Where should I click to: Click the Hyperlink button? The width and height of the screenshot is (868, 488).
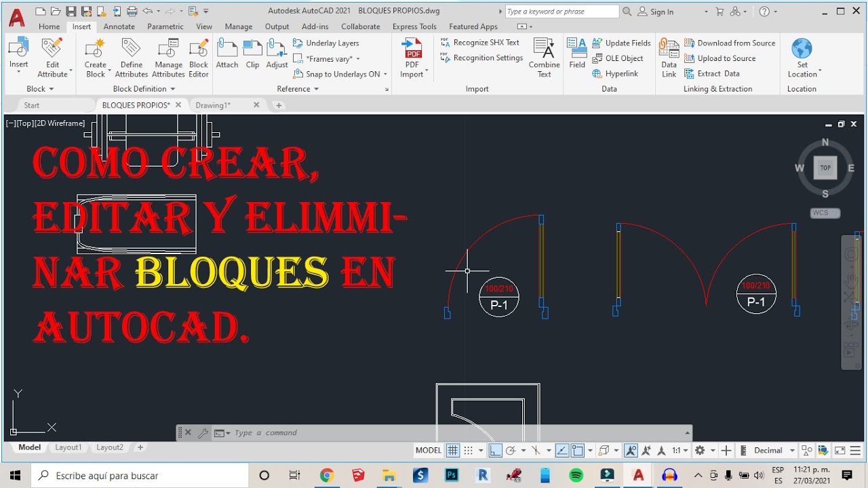[x=615, y=74]
